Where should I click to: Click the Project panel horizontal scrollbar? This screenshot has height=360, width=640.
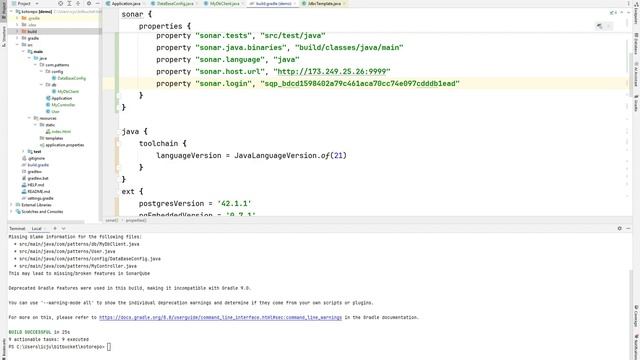coord(46,222)
